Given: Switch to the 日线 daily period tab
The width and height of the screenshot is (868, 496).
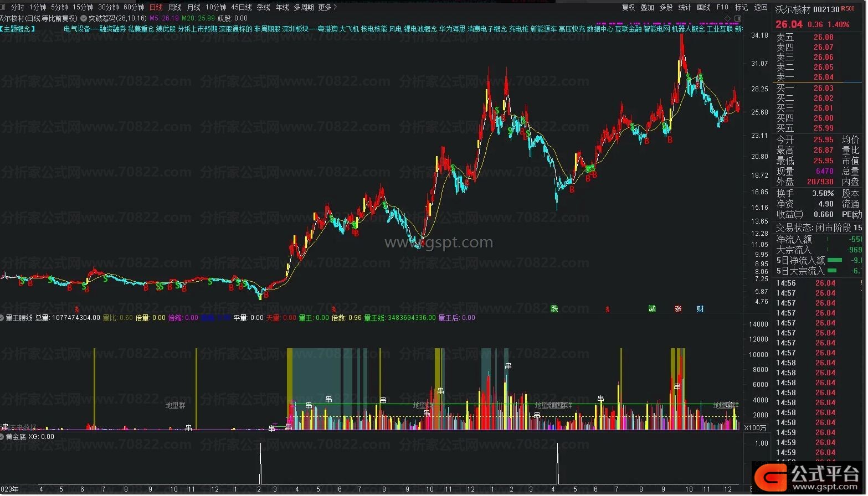Looking at the screenshot, I should 156,7.
